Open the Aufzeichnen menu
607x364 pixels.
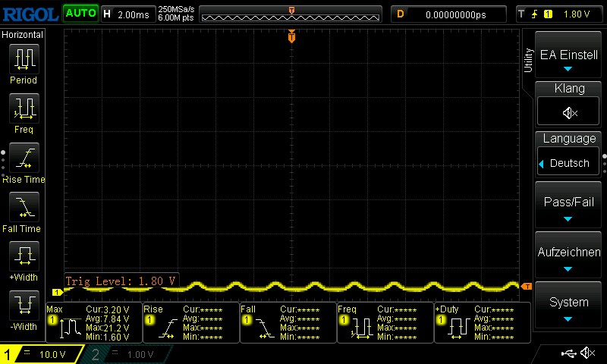point(569,256)
